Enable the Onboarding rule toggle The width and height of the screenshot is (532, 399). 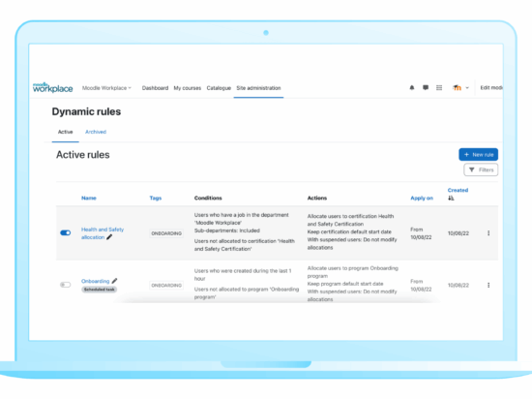(66, 285)
